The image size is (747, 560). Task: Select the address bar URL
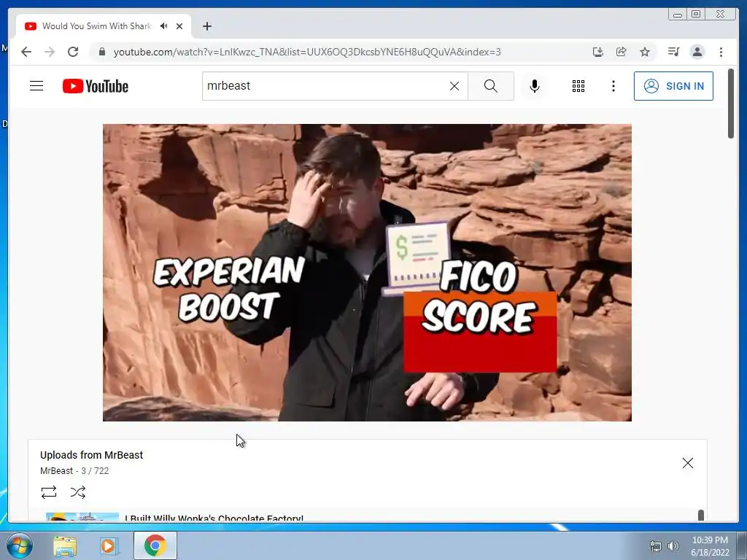(307, 52)
